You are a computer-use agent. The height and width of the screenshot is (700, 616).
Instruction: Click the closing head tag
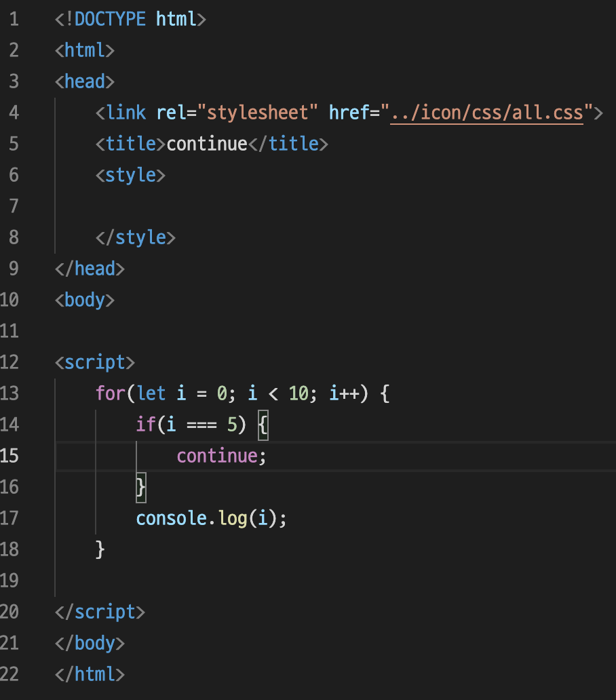[90, 269]
